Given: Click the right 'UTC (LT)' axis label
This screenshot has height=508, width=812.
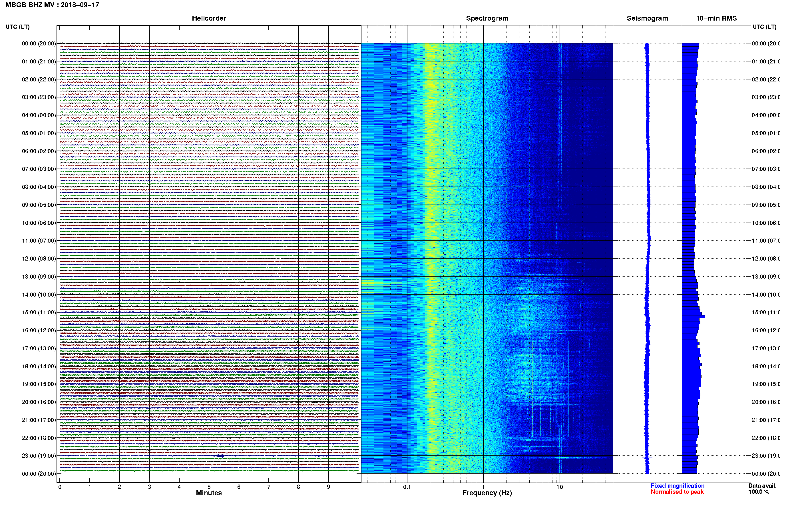Looking at the screenshot, I should [764, 27].
